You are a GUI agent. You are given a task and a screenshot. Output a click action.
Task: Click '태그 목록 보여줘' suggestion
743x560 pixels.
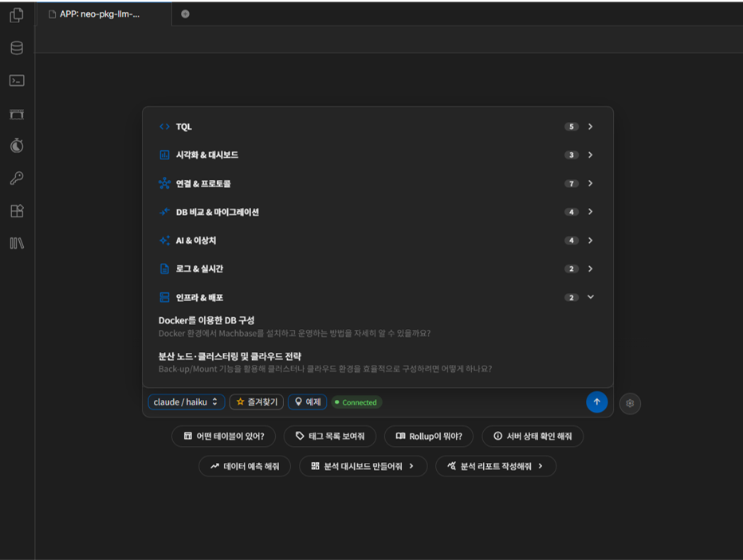point(330,436)
